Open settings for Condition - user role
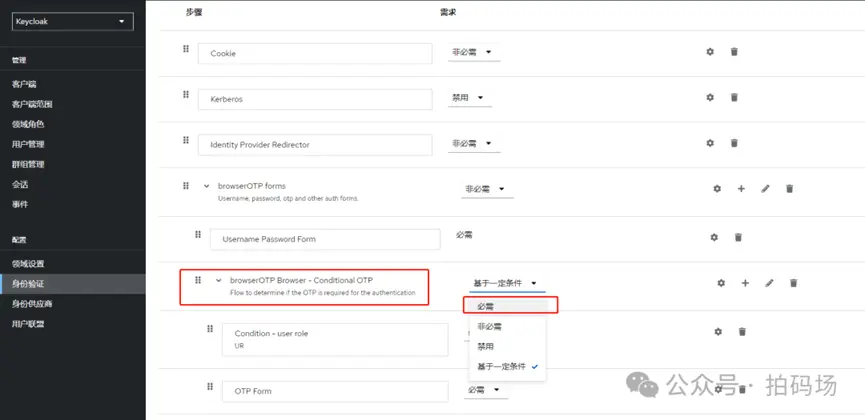 click(x=718, y=332)
